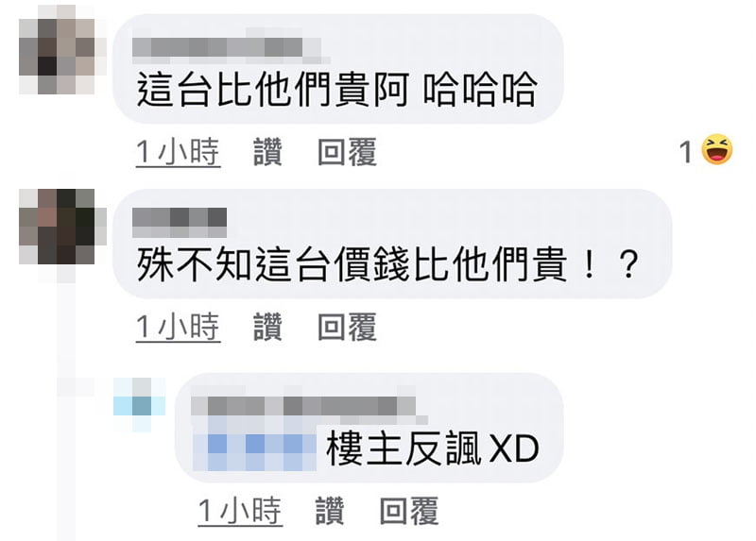Open the 1小時 timestamp of second comment
This screenshot has width=756, height=541.
[x=178, y=327]
